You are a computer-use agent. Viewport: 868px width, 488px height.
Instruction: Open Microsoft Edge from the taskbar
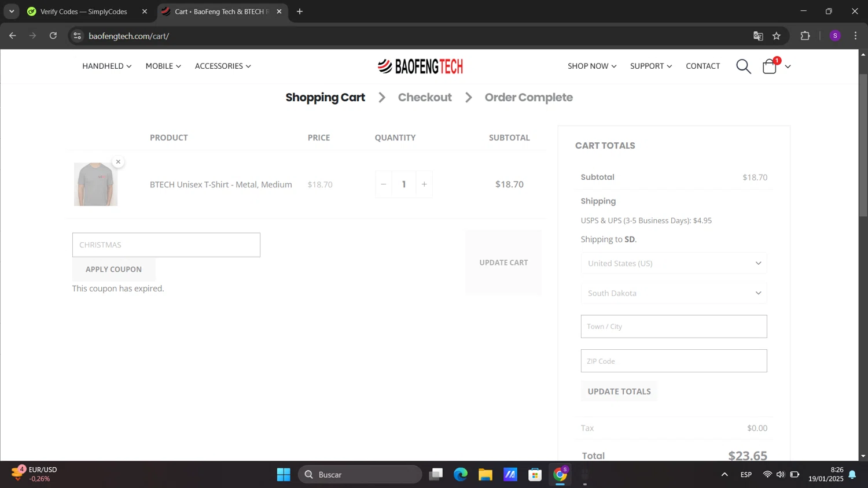[461, 475]
